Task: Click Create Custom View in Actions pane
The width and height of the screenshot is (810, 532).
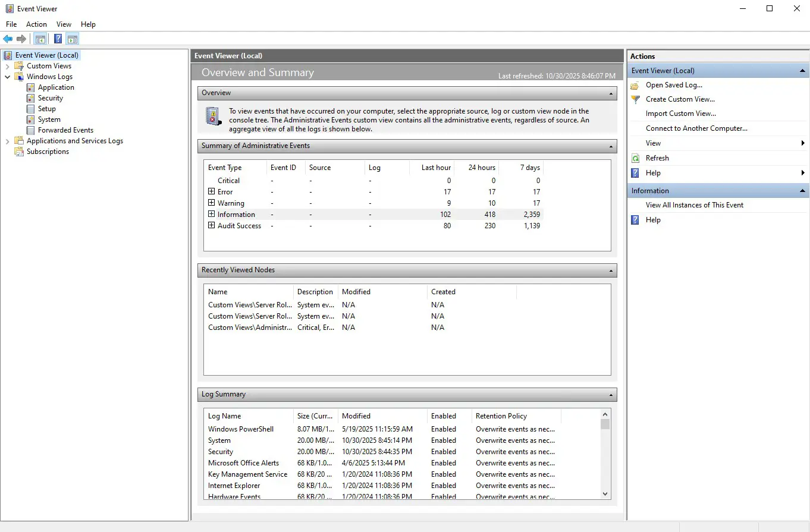Action: point(680,99)
